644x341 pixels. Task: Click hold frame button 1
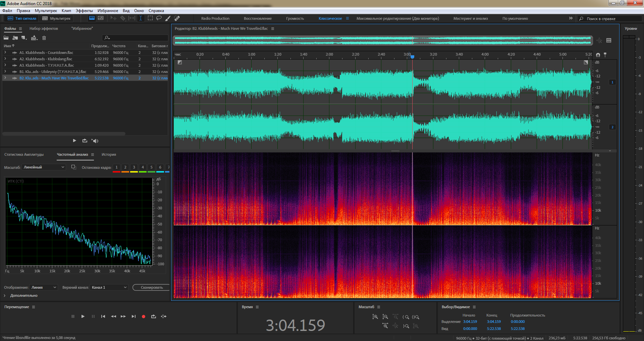(x=116, y=167)
